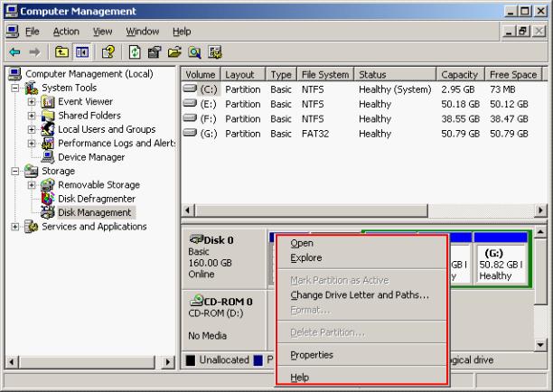Open the Window menu
The height and width of the screenshot is (392, 553).
point(143,32)
